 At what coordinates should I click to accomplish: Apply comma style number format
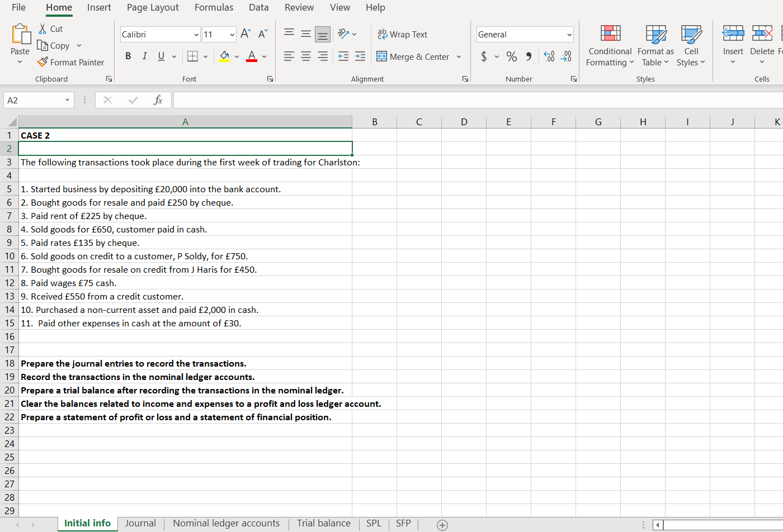click(x=529, y=56)
